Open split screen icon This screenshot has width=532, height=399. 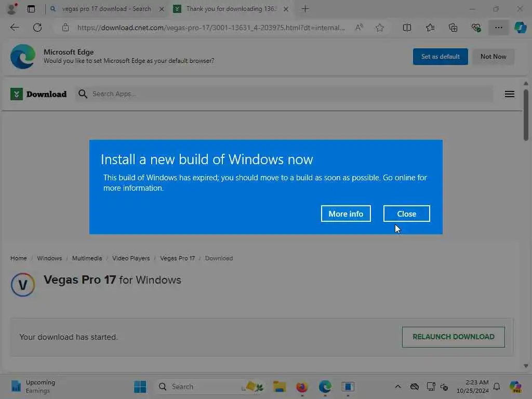407,28
